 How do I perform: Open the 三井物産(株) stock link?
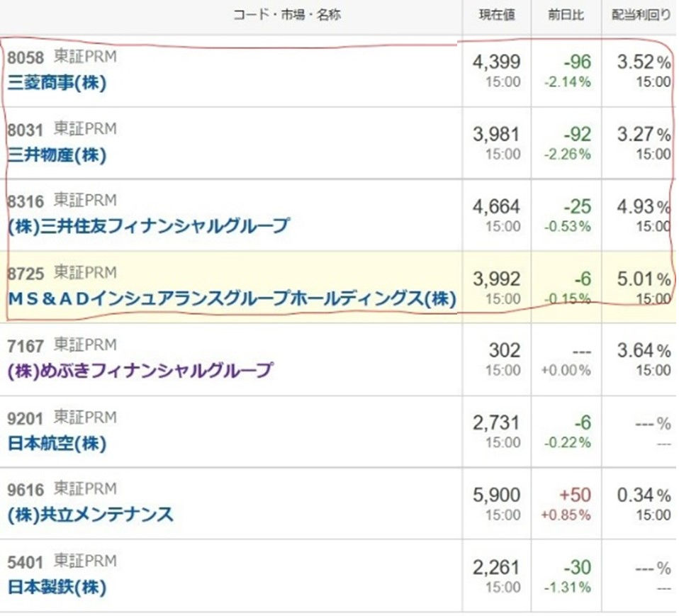click(57, 155)
